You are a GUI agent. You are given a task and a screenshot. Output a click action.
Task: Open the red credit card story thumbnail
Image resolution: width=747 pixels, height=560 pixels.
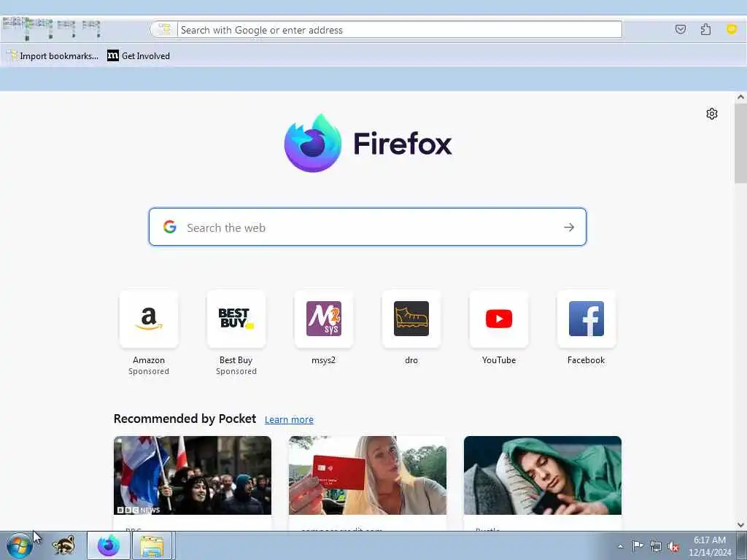coord(368,475)
